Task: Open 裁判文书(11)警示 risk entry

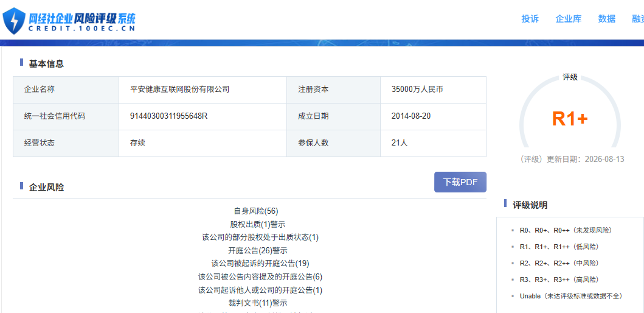Action: point(258,303)
